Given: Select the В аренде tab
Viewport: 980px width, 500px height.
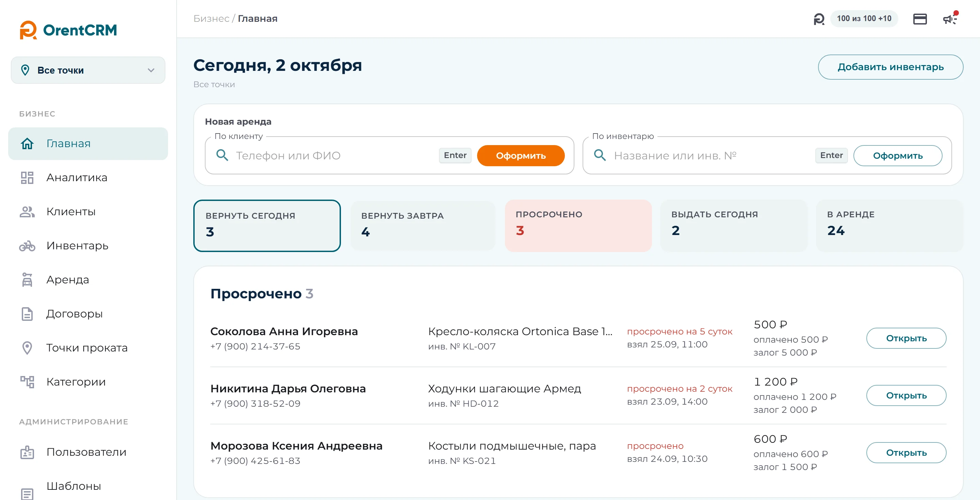Looking at the screenshot, I should pos(889,226).
